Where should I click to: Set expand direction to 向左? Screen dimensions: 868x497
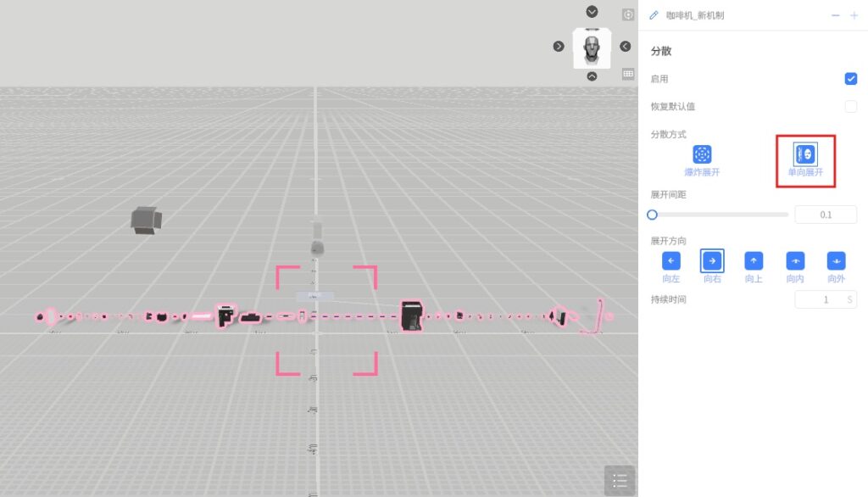pos(670,261)
